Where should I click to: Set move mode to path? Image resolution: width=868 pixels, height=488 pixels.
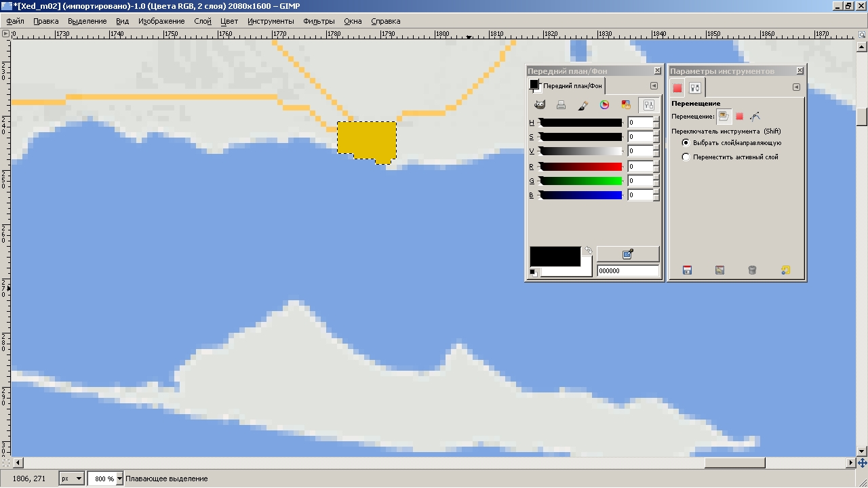point(755,117)
